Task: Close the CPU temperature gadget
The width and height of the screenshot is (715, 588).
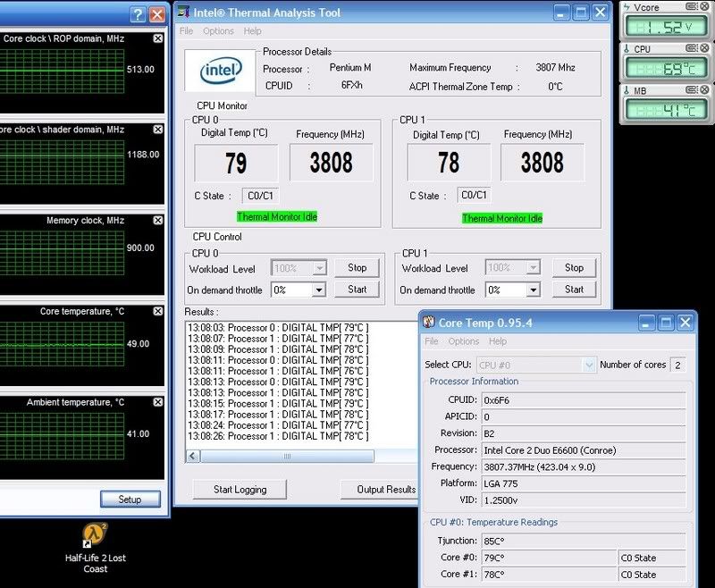Action: 705,48
